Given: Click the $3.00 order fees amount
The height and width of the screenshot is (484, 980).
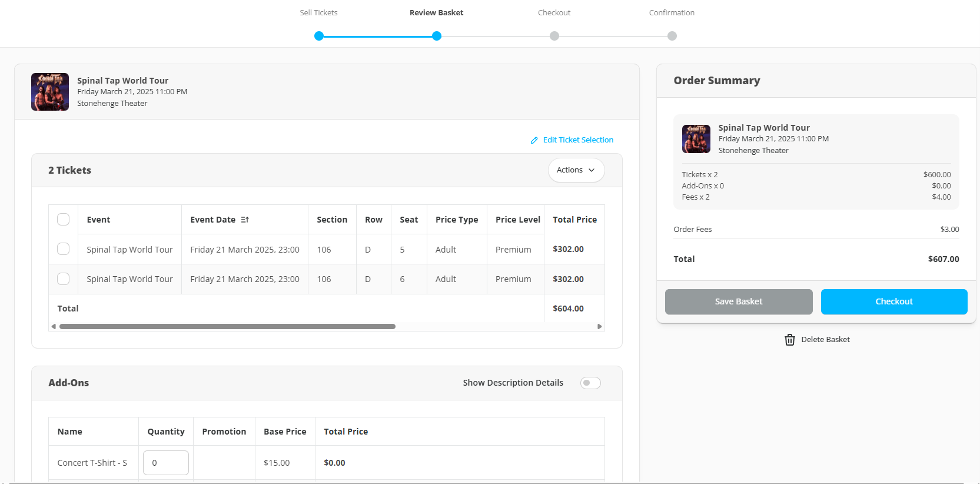Looking at the screenshot, I should click(x=949, y=230).
